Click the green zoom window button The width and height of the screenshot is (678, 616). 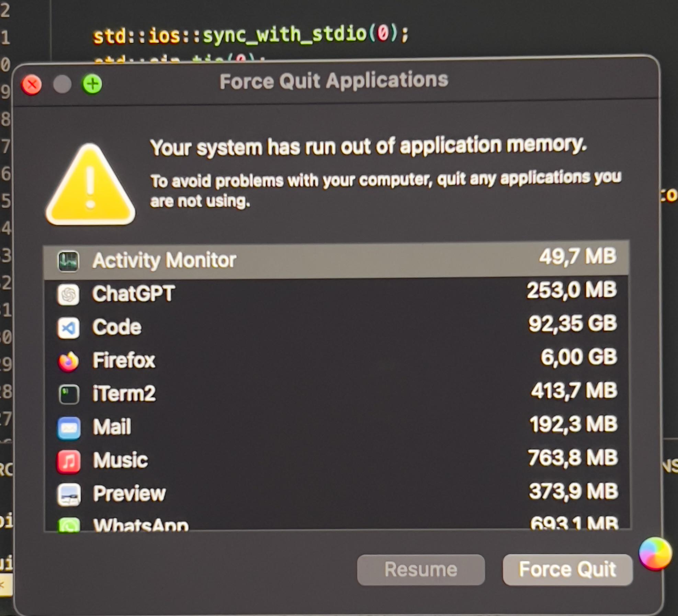(92, 84)
